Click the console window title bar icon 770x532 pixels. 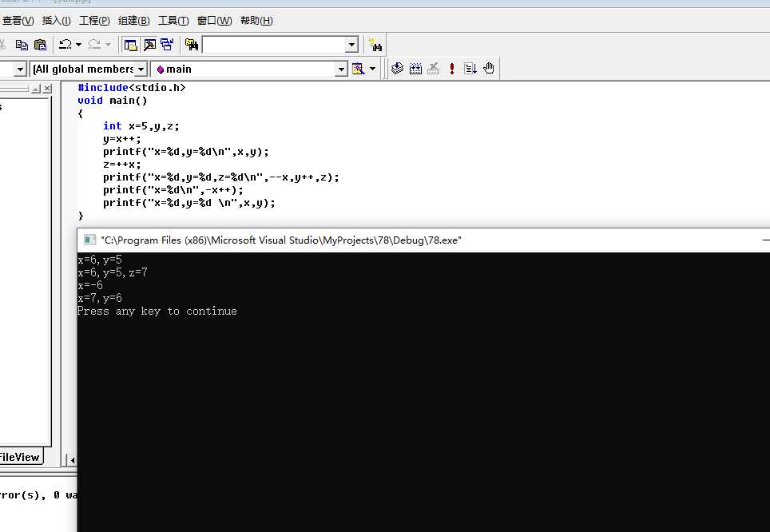point(89,240)
